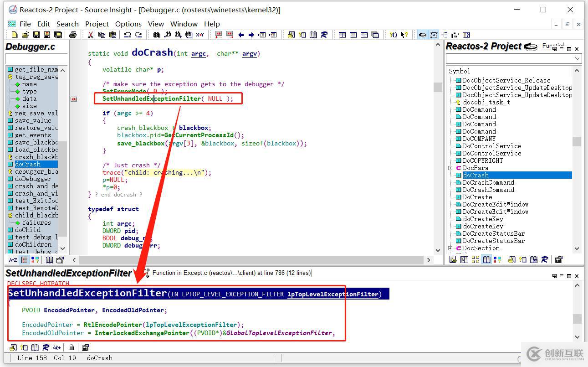The image size is (588, 367).
Task: Select DoCOPYRIGHT in project symbol list
Action: [483, 160]
